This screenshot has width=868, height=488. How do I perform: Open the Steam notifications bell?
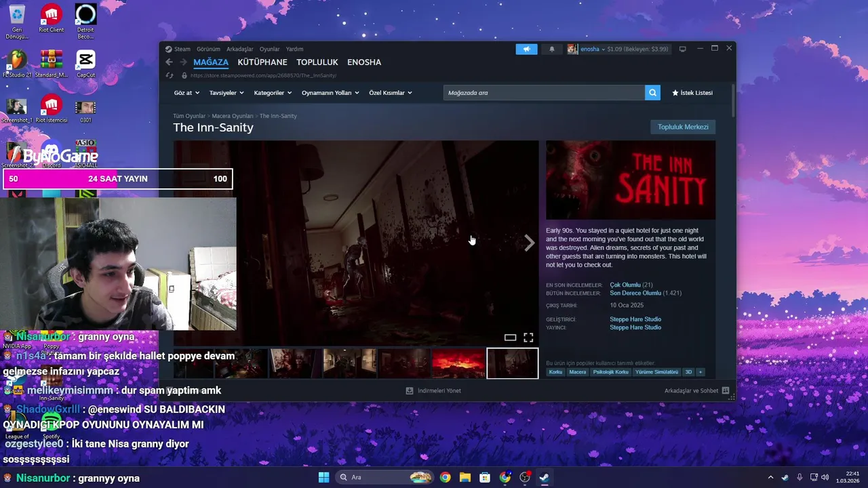pyautogui.click(x=551, y=49)
